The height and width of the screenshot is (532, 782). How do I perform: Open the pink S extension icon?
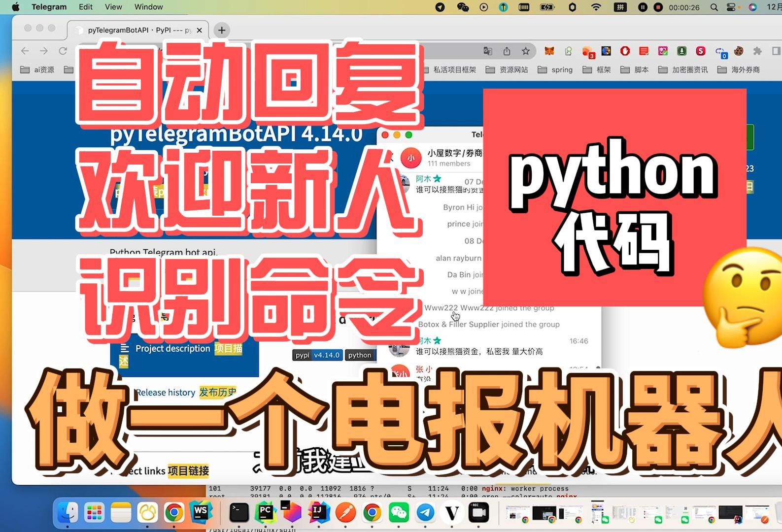point(700,51)
